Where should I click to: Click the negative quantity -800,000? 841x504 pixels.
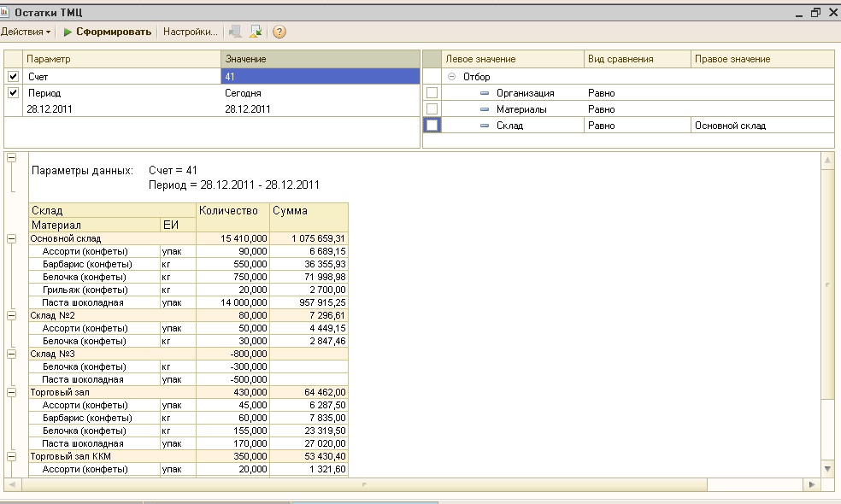232,354
